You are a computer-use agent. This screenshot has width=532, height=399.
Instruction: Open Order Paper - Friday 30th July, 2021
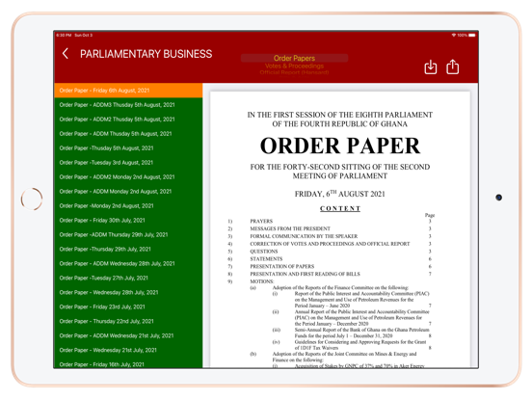click(128, 220)
